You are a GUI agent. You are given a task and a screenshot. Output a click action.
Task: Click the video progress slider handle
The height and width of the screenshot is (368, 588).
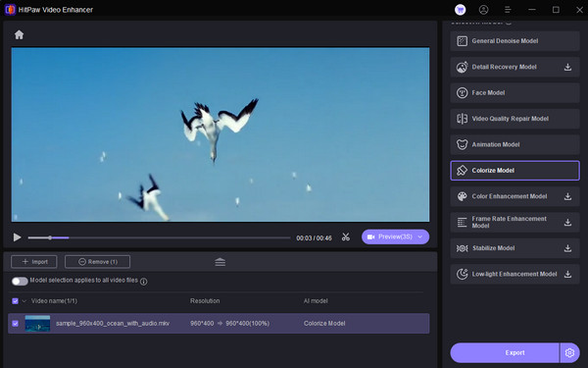pyautogui.click(x=50, y=237)
